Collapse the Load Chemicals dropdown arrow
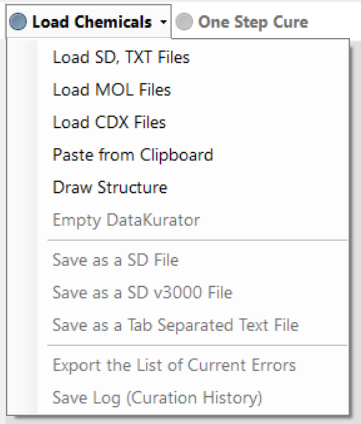This screenshot has height=424, width=361. (x=163, y=22)
